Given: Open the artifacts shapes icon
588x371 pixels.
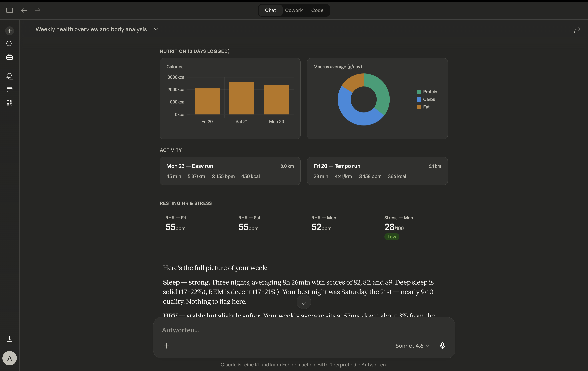Looking at the screenshot, I should (10, 103).
